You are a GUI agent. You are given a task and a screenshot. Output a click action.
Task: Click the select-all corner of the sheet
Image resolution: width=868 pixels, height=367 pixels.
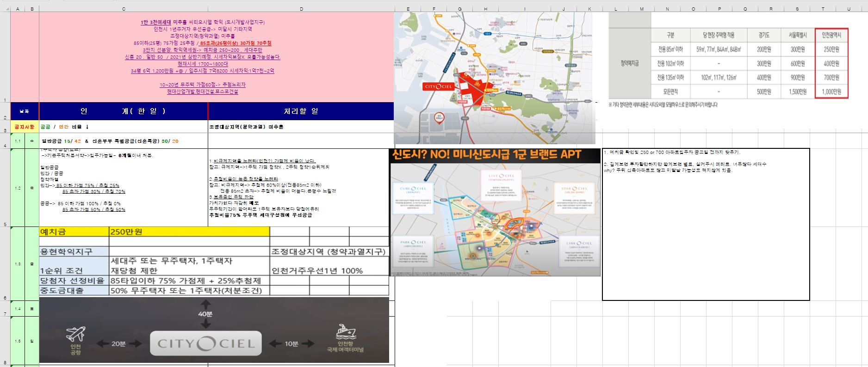[5, 9]
